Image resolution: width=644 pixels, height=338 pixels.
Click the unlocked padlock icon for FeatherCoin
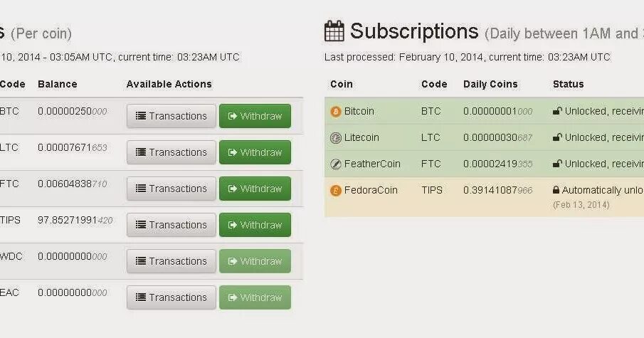(557, 164)
